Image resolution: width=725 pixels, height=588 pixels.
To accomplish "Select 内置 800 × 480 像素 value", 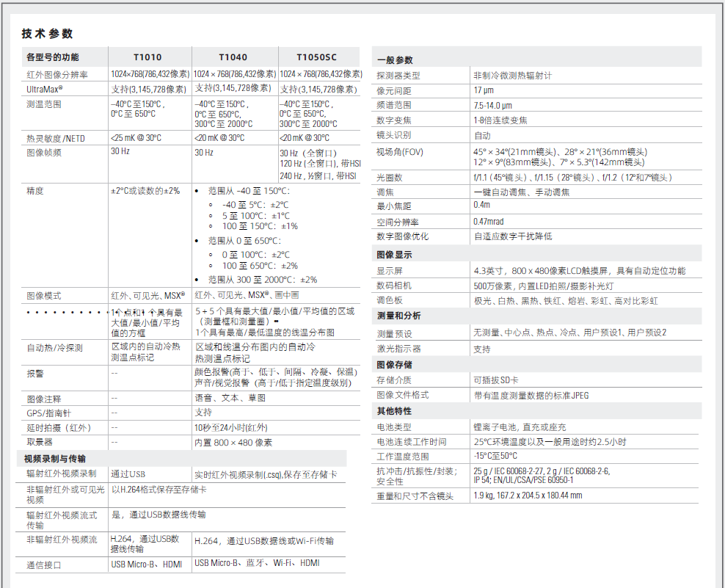I will point(233,442).
